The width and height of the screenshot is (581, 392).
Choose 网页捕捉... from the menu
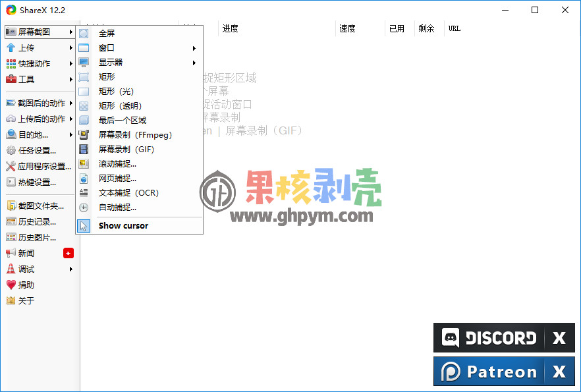point(140,179)
